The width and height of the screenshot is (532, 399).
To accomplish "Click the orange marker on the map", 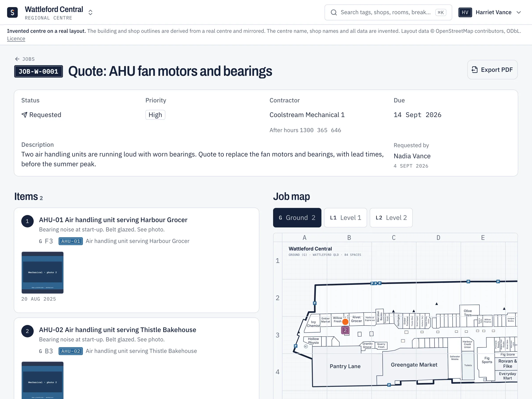I will pyautogui.click(x=345, y=322).
